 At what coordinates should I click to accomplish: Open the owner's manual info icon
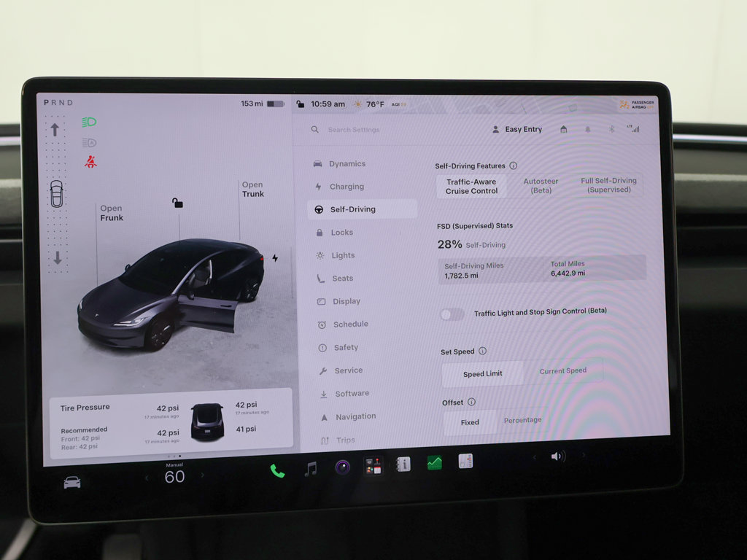pyautogui.click(x=403, y=464)
